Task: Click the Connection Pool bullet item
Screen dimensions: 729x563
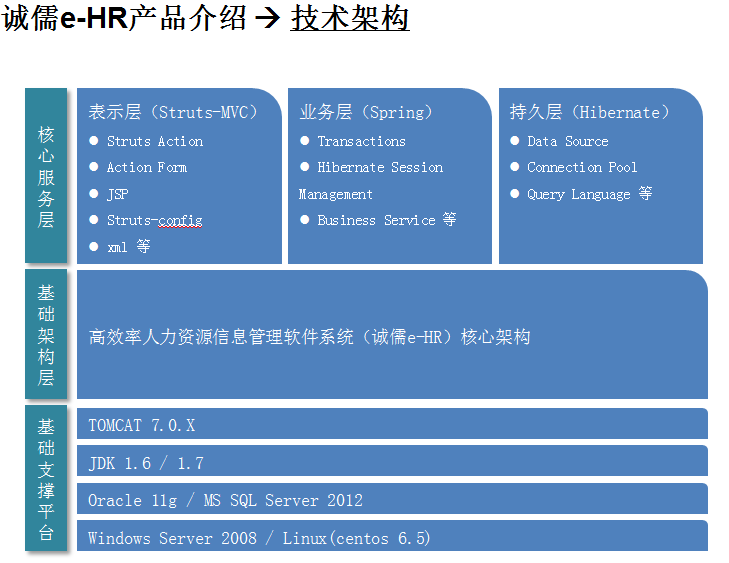Action: coord(582,167)
